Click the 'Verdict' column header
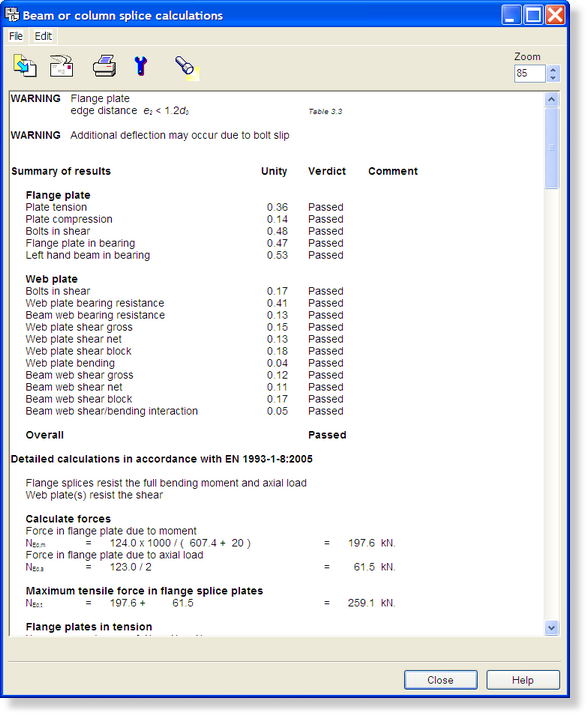The height and width of the screenshot is (715, 587). 327,171
